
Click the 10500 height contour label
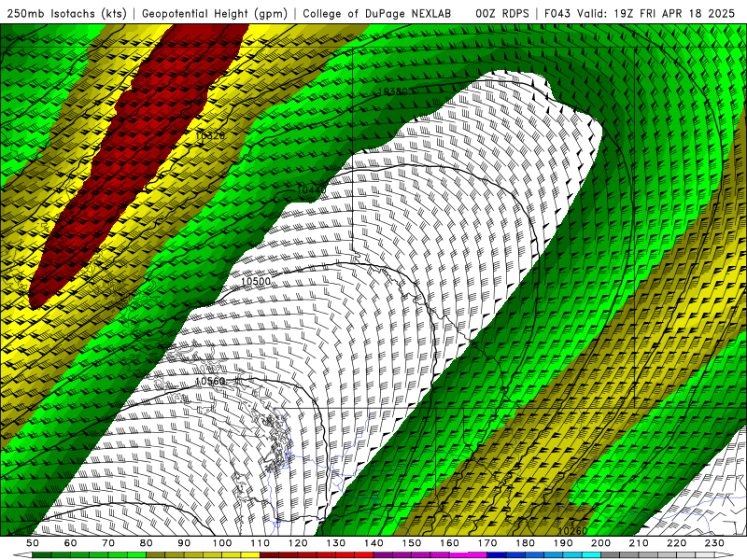pyautogui.click(x=256, y=282)
